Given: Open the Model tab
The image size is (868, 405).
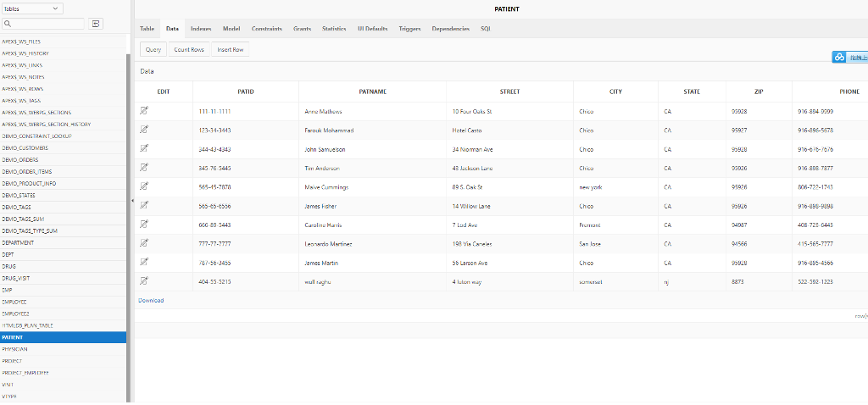Looking at the screenshot, I should (231, 29).
